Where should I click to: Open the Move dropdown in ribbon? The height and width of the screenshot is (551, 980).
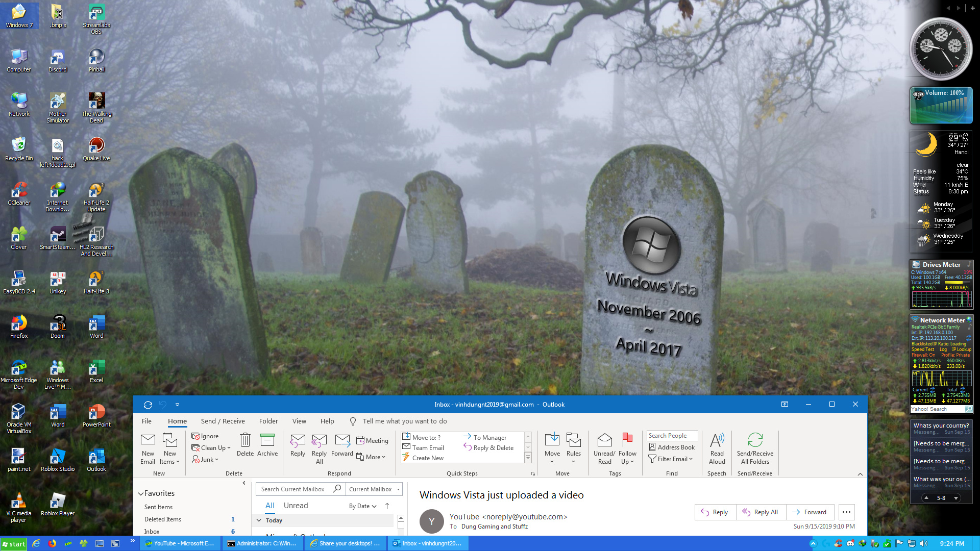(x=552, y=448)
